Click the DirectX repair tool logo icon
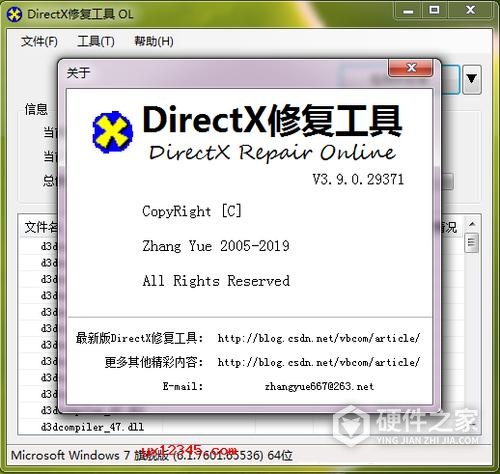 point(113,132)
